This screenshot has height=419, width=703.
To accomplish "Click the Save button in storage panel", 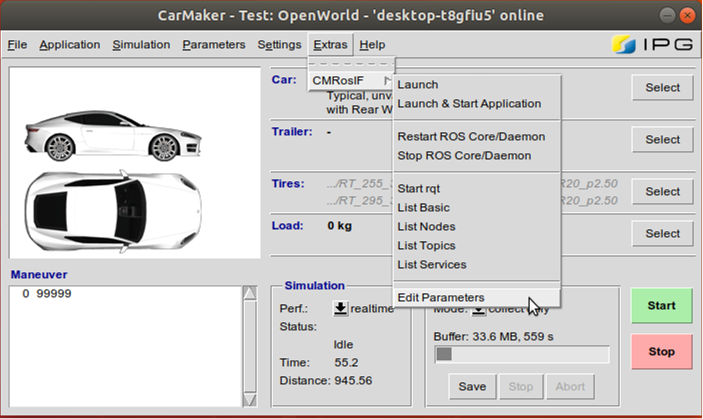I will pos(472,386).
